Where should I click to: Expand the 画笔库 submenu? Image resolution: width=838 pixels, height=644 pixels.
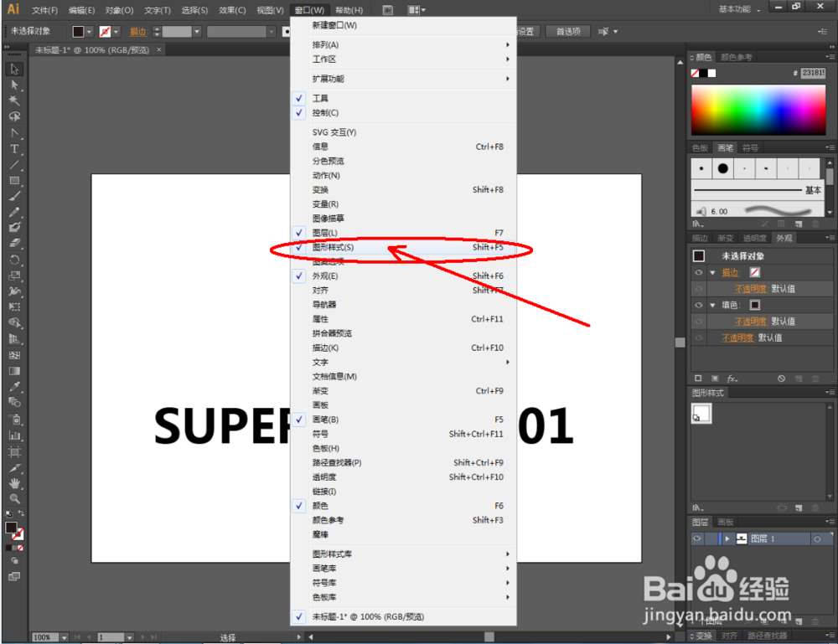click(404, 569)
